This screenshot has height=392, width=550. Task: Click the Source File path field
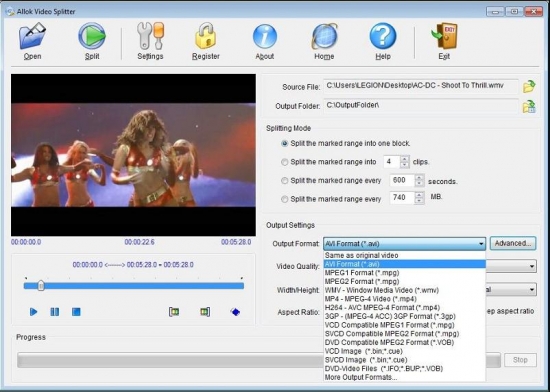pos(421,86)
